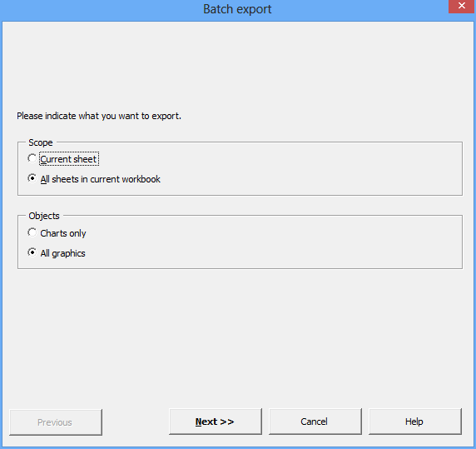
Task: Click the 'All sheets in current workbook' text
Action: pos(100,179)
